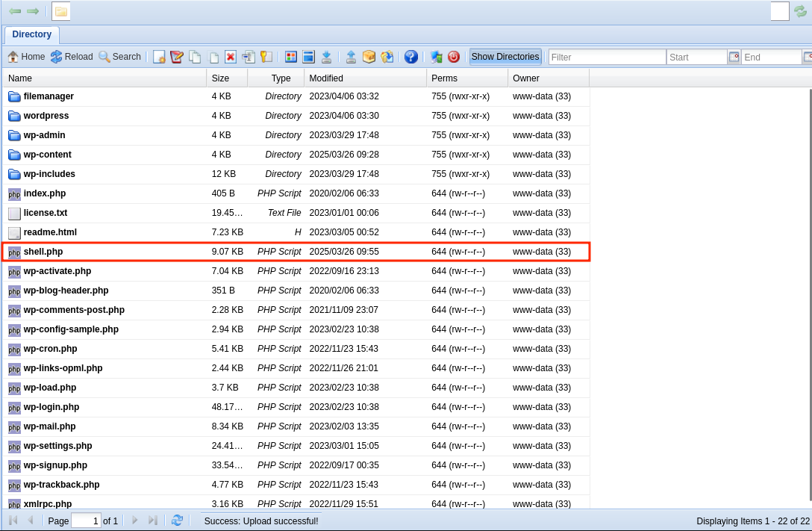The height and width of the screenshot is (531, 812).
Task: Reload the directory listing via the Reload button
Action: (x=72, y=57)
